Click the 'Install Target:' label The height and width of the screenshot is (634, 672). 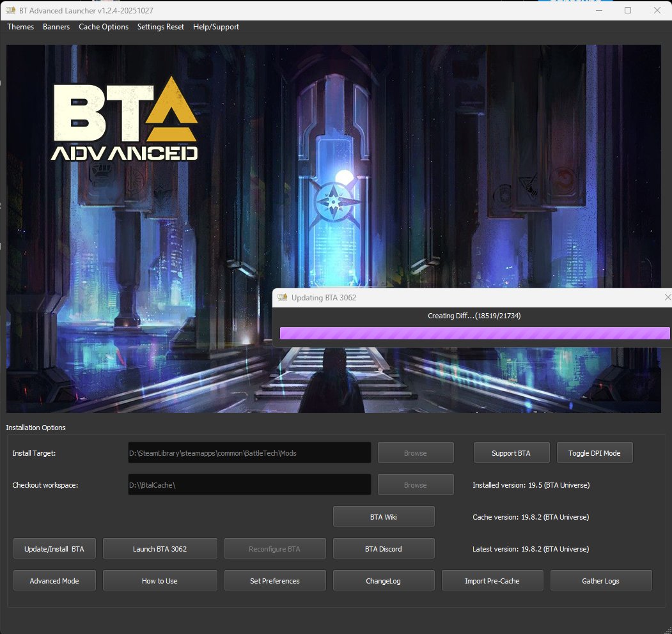[x=34, y=452]
